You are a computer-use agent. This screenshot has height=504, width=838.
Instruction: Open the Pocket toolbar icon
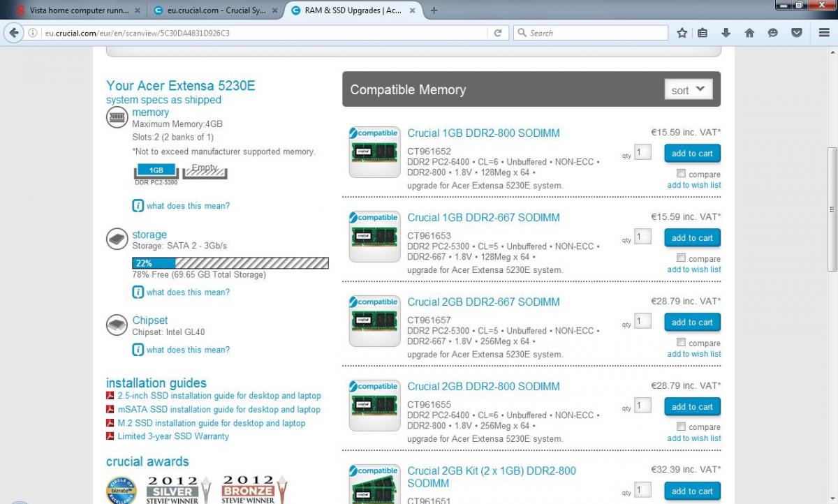[796, 33]
